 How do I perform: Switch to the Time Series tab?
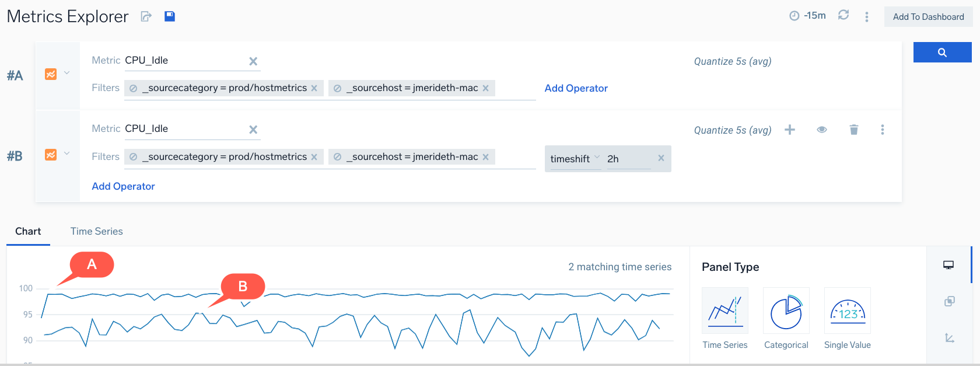click(96, 231)
